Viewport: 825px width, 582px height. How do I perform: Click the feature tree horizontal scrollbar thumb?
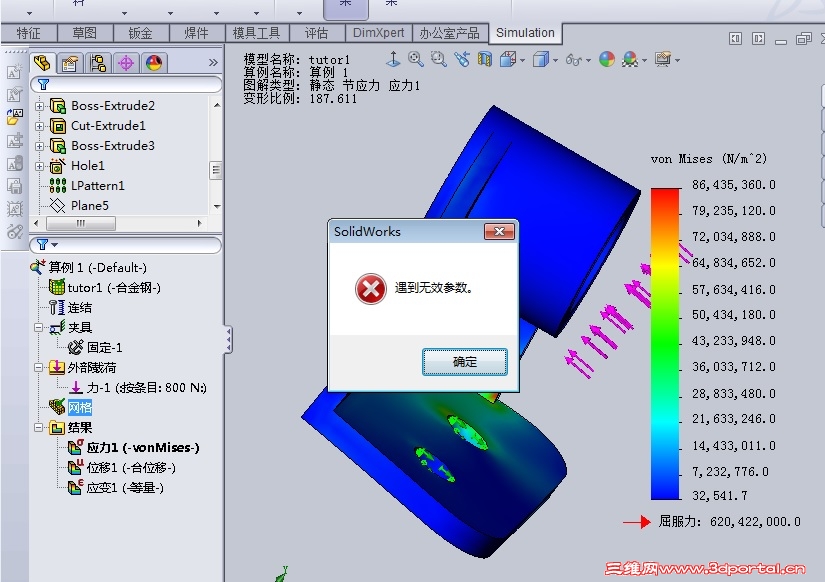(x=81, y=224)
